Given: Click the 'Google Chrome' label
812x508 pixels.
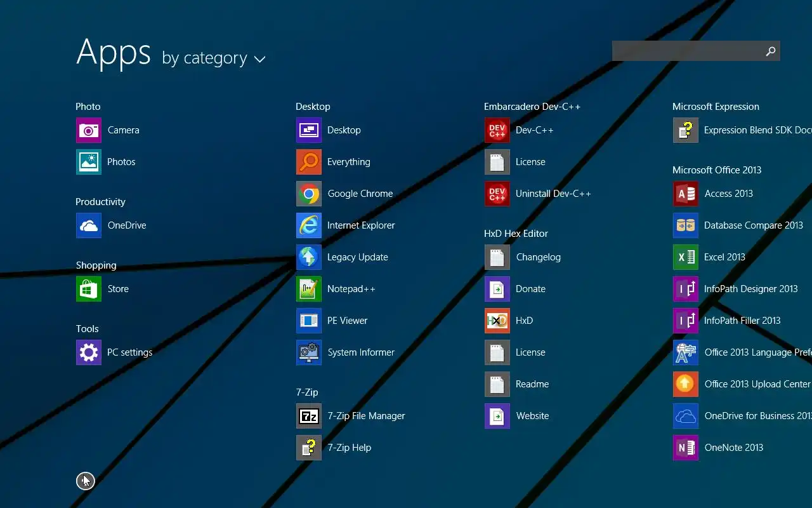Looking at the screenshot, I should click(x=360, y=194).
